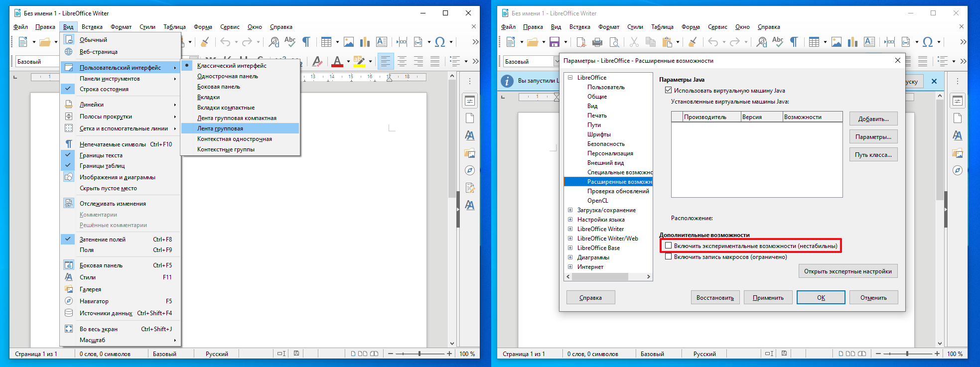980x367 pixels.
Task: Enable experimental features checkbox
Action: tap(668, 245)
